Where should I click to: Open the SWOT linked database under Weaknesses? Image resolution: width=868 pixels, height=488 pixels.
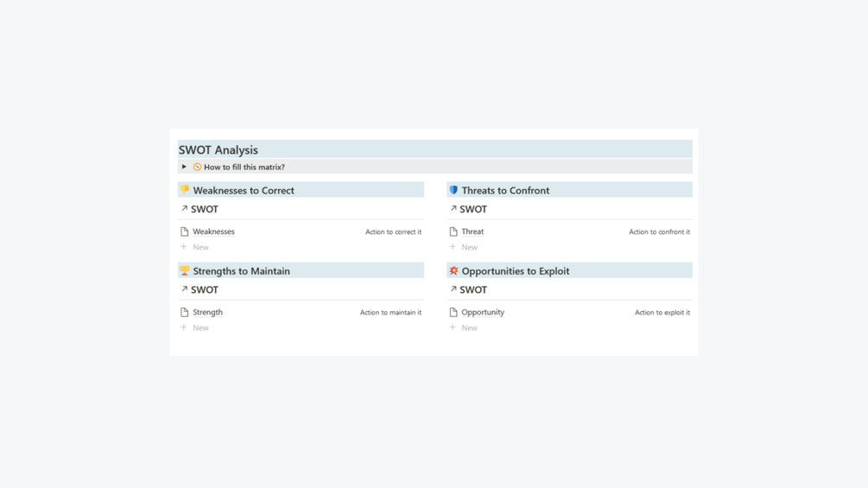tap(204, 209)
